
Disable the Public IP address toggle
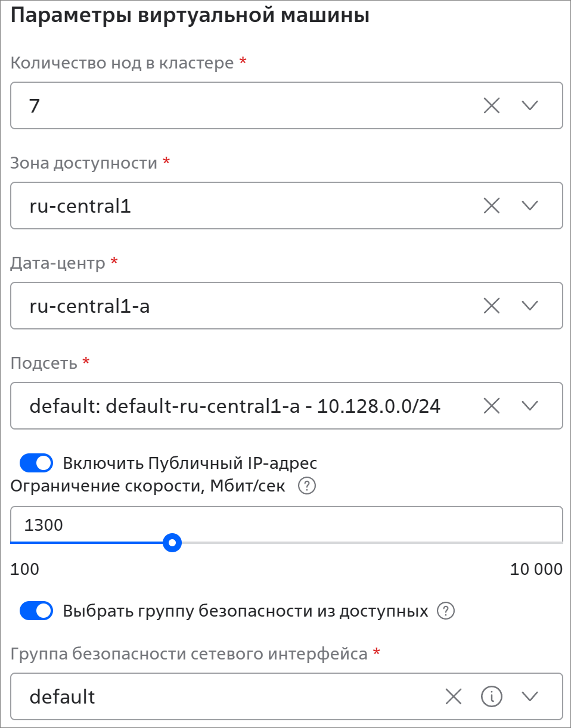coord(36,463)
